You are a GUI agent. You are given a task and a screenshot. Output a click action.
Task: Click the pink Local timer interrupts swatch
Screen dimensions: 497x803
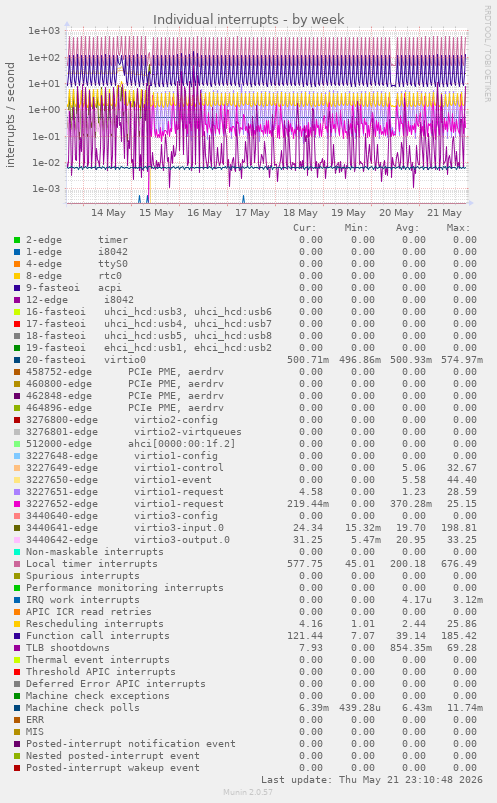coord(17,564)
